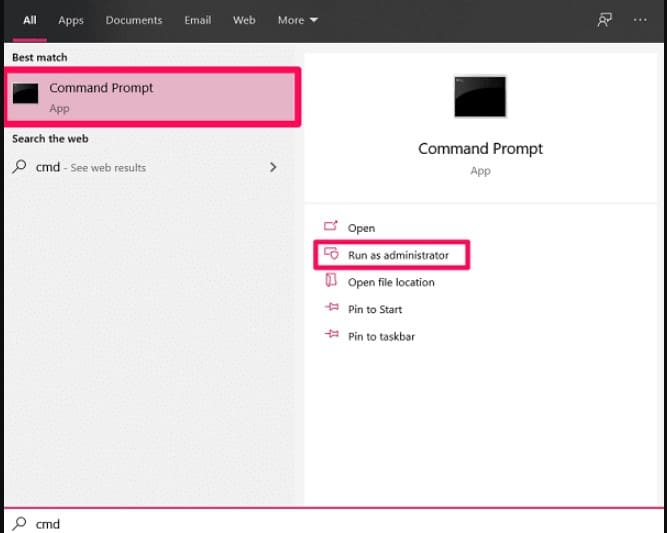Viewport: 667px width, 533px height.
Task: Choose Pin to Start
Action: (x=375, y=309)
